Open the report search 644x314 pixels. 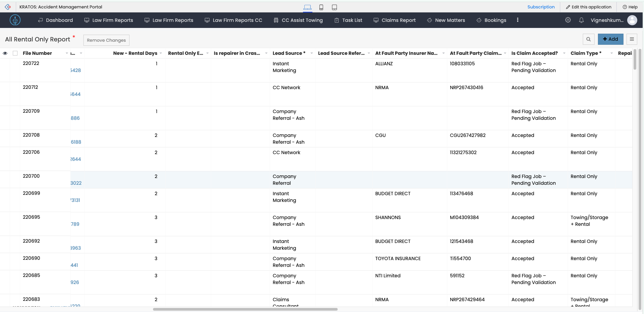point(589,39)
